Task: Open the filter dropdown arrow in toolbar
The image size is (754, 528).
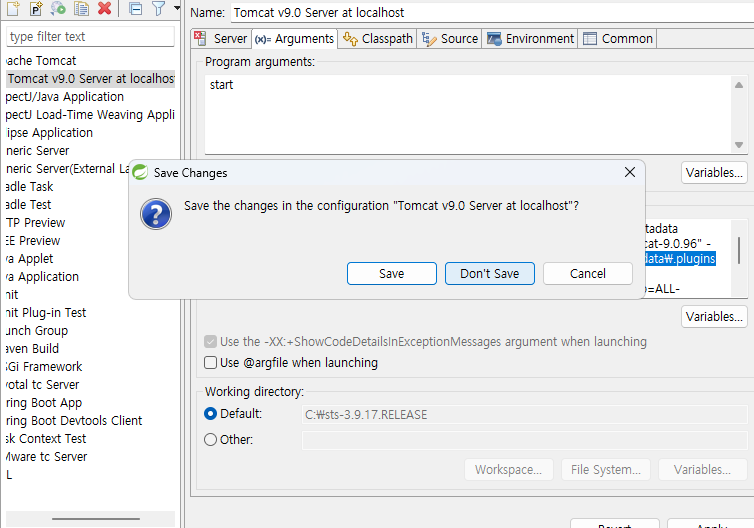Action: click(176, 8)
